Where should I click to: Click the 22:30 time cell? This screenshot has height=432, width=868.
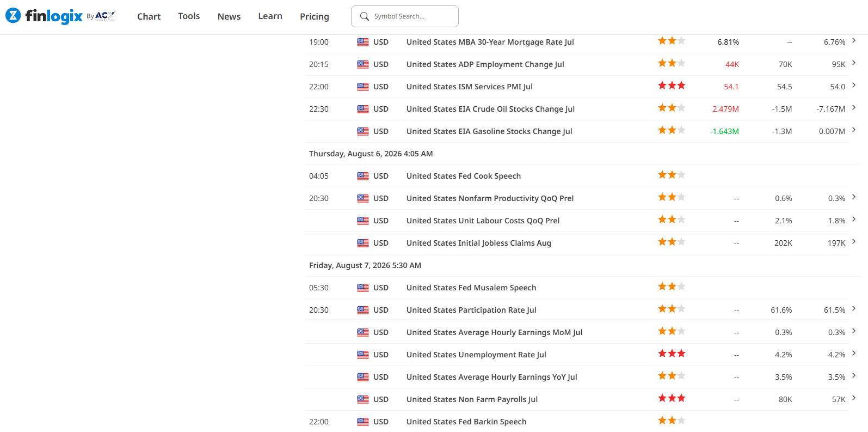319,109
